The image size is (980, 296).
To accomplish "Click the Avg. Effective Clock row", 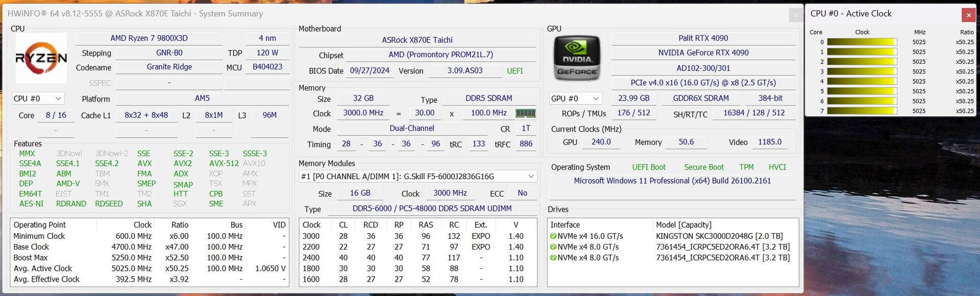I will (150, 280).
